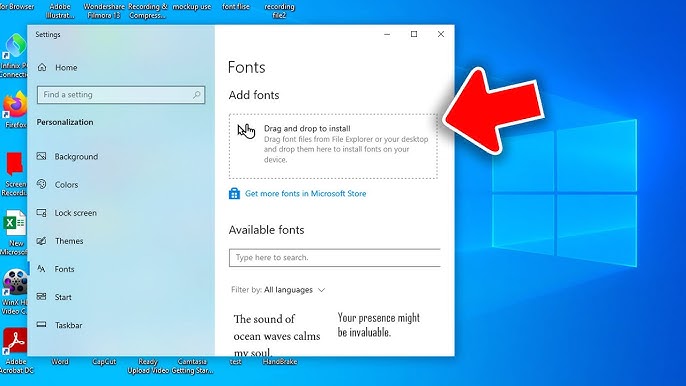Open the Taskbar settings page
The width and height of the screenshot is (686, 386).
pyautogui.click(x=68, y=325)
